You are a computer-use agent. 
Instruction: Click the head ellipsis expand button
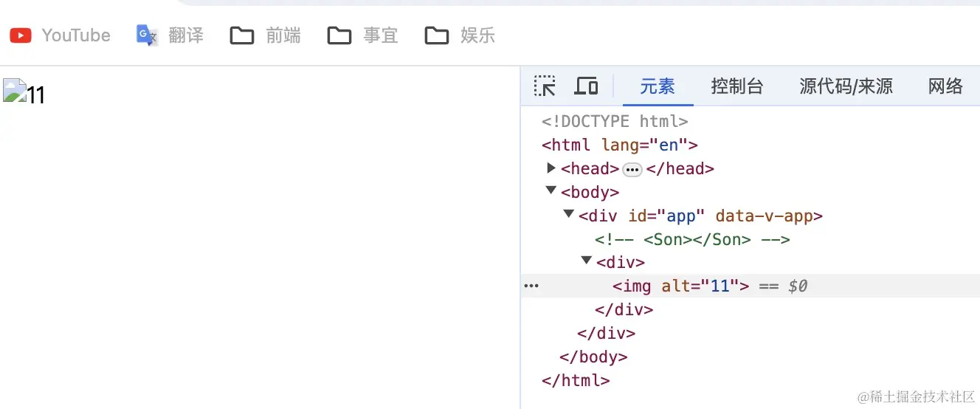click(632, 169)
